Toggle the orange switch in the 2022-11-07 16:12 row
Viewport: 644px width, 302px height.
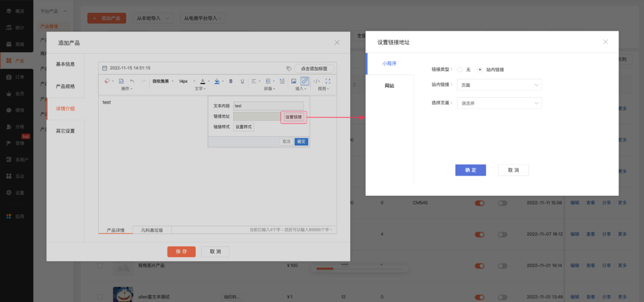pos(479,234)
